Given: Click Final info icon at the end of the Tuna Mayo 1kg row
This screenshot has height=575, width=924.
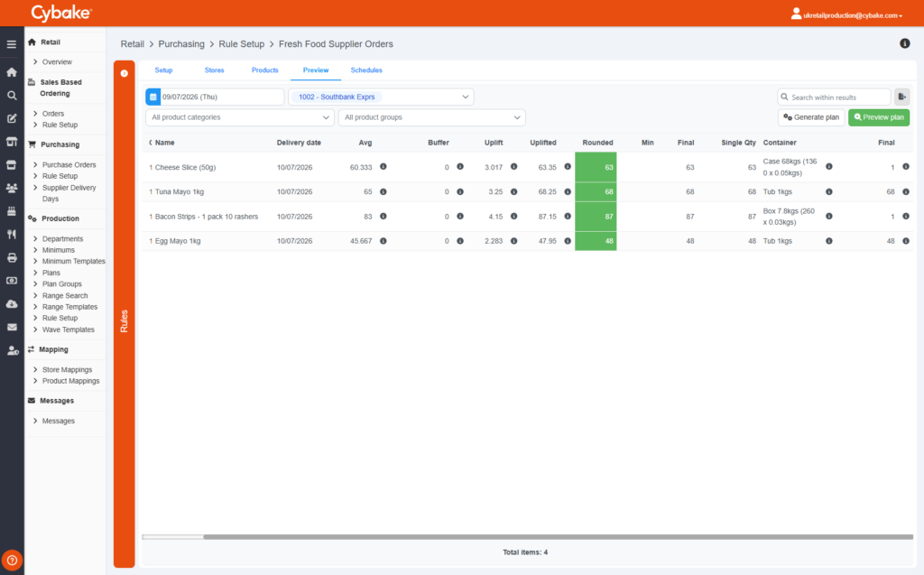Looking at the screenshot, I should pyautogui.click(x=906, y=191).
